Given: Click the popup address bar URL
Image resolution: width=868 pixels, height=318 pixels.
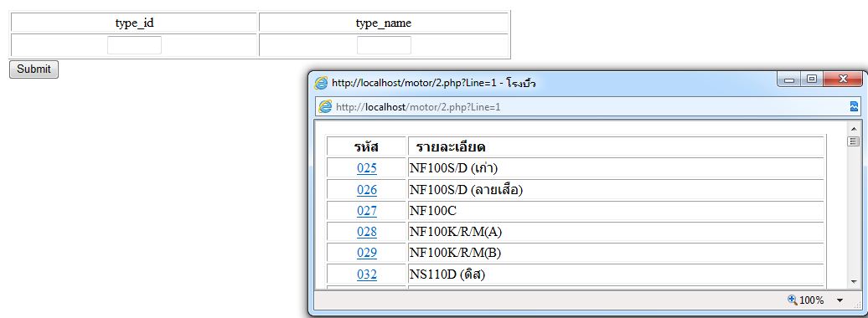Looking at the screenshot, I should click(x=418, y=107).
